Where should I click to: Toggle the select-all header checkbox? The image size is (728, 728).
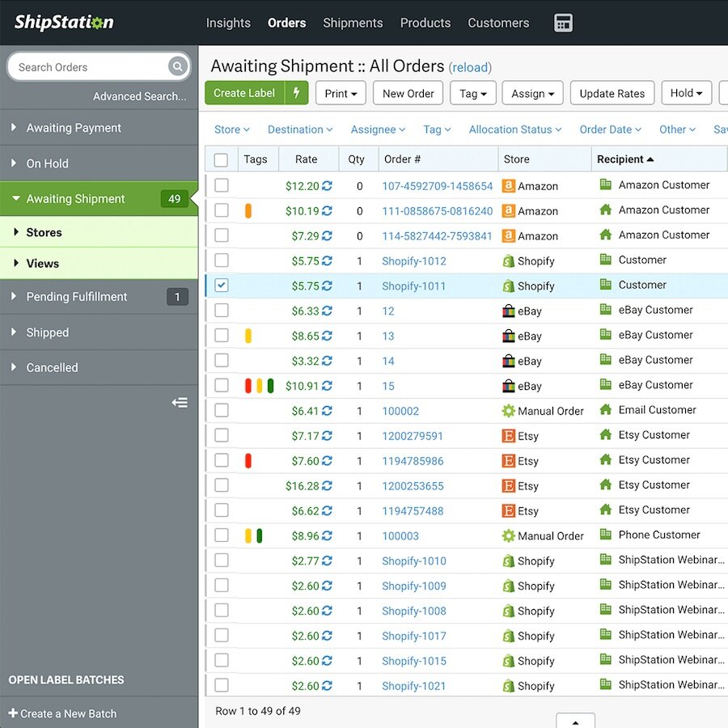pos(221,159)
